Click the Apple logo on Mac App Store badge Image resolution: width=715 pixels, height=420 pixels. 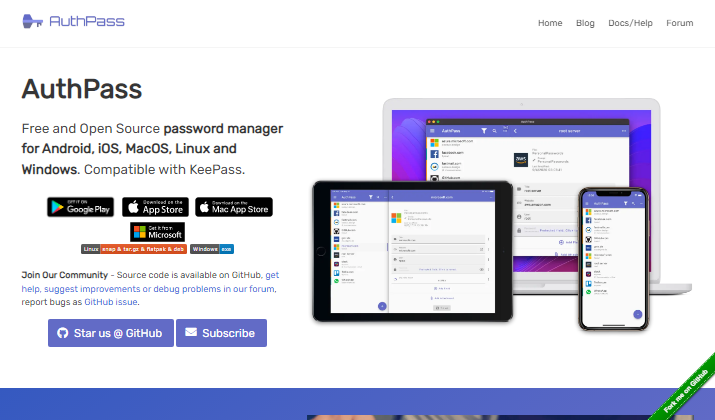tap(204, 207)
